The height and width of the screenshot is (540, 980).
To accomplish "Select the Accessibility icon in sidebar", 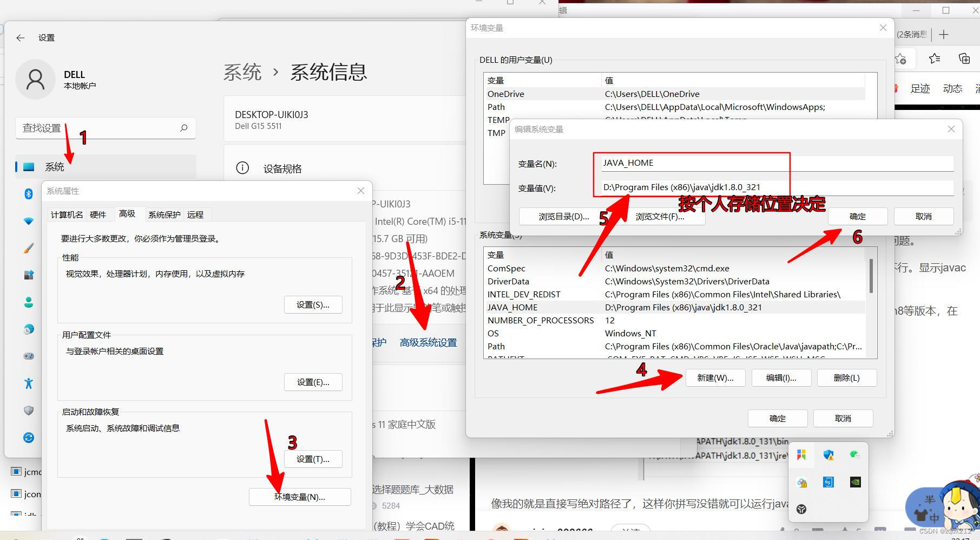I will [28, 383].
